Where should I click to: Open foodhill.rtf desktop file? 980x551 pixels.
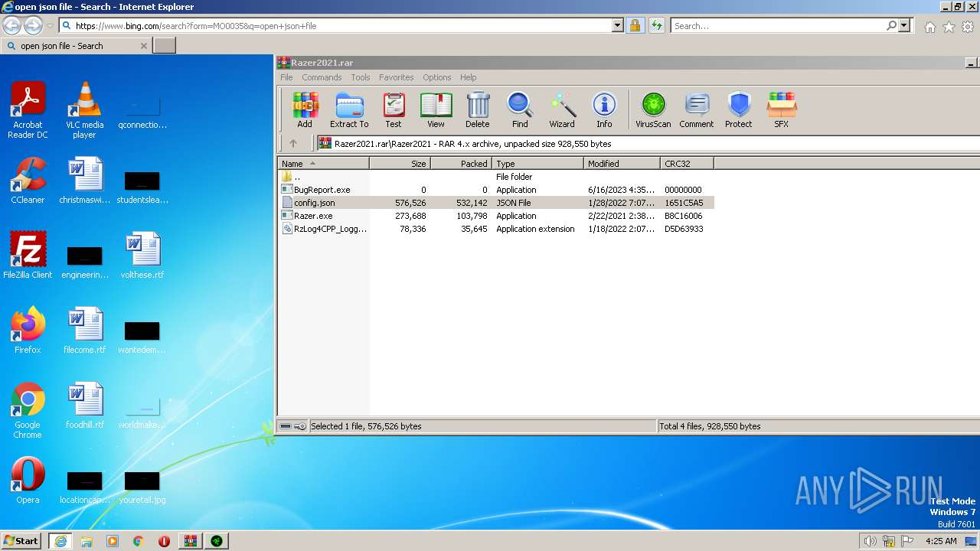point(84,406)
